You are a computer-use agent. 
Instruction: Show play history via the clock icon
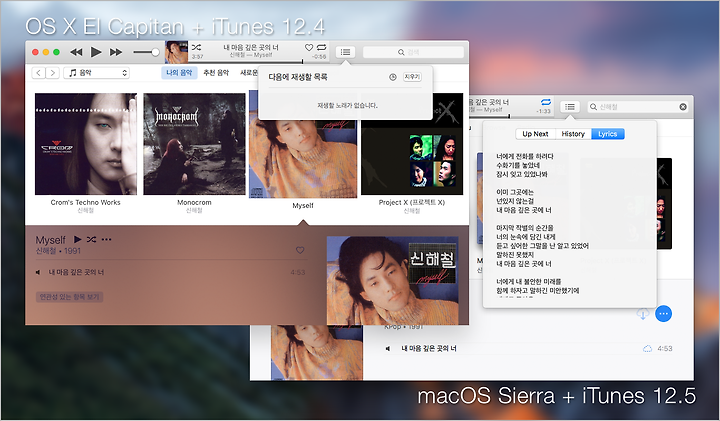click(393, 77)
